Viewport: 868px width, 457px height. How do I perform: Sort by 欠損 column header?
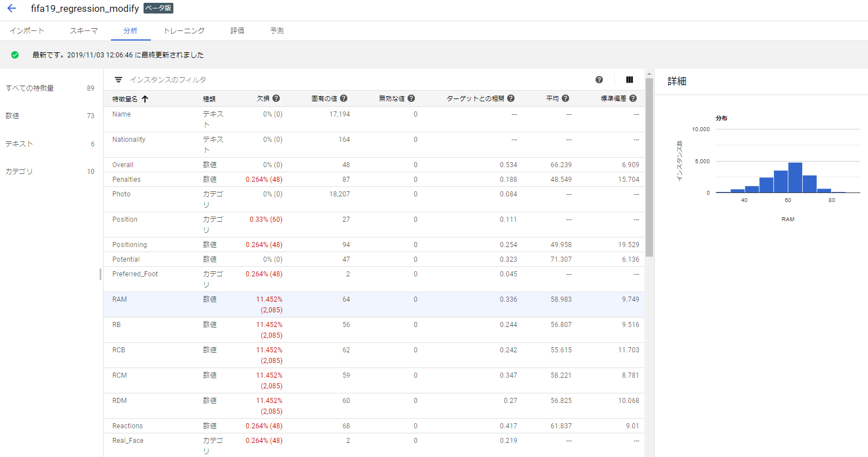click(x=263, y=98)
